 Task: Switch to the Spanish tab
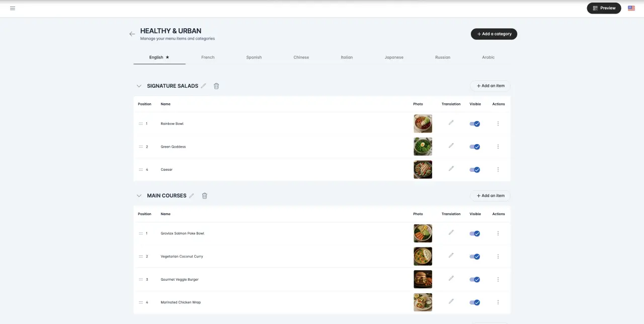pos(254,57)
